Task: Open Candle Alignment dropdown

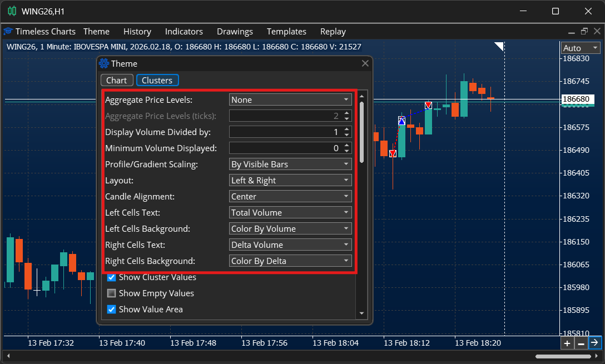Action: (290, 196)
